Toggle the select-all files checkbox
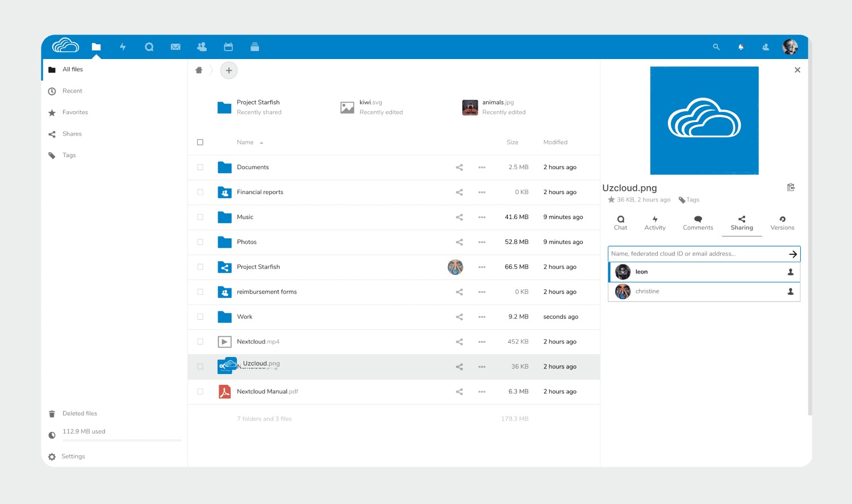Image resolution: width=852 pixels, height=504 pixels. pyautogui.click(x=200, y=142)
